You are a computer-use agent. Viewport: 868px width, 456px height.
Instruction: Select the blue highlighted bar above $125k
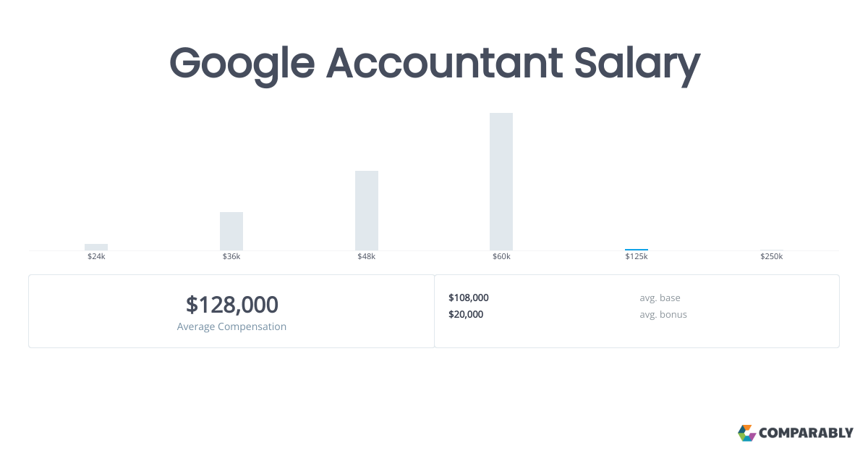point(637,249)
